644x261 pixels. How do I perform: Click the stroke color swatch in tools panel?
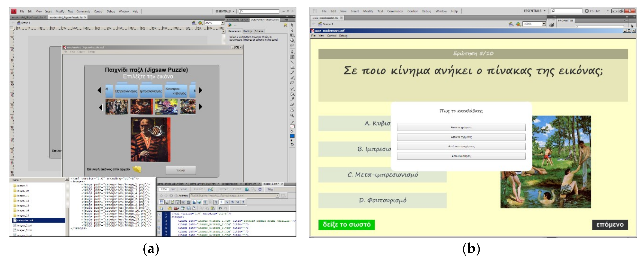coord(292,127)
